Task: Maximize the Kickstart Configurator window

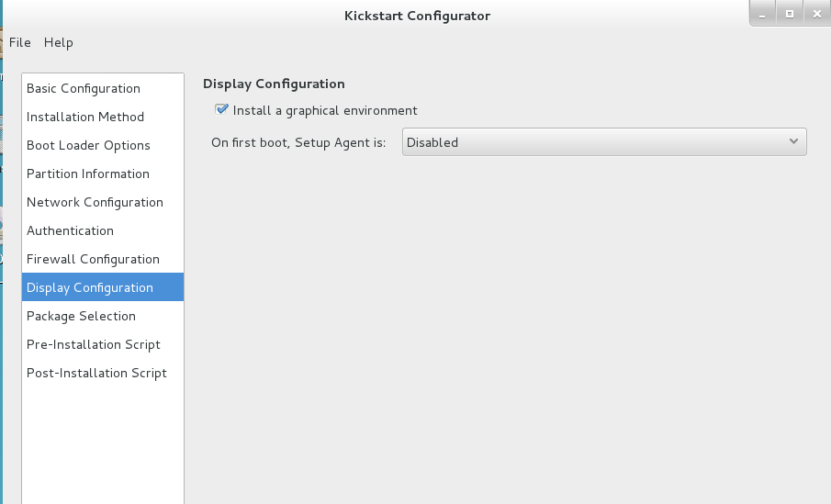Action: click(789, 14)
